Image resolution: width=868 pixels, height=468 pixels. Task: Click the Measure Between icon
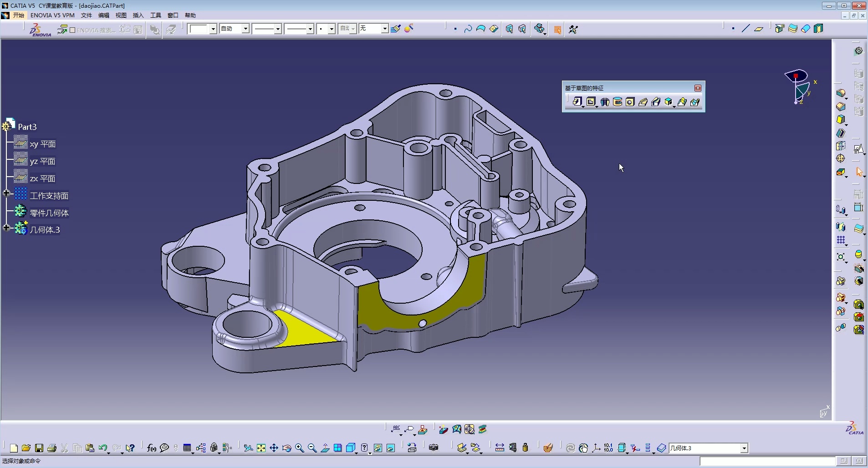(500, 448)
